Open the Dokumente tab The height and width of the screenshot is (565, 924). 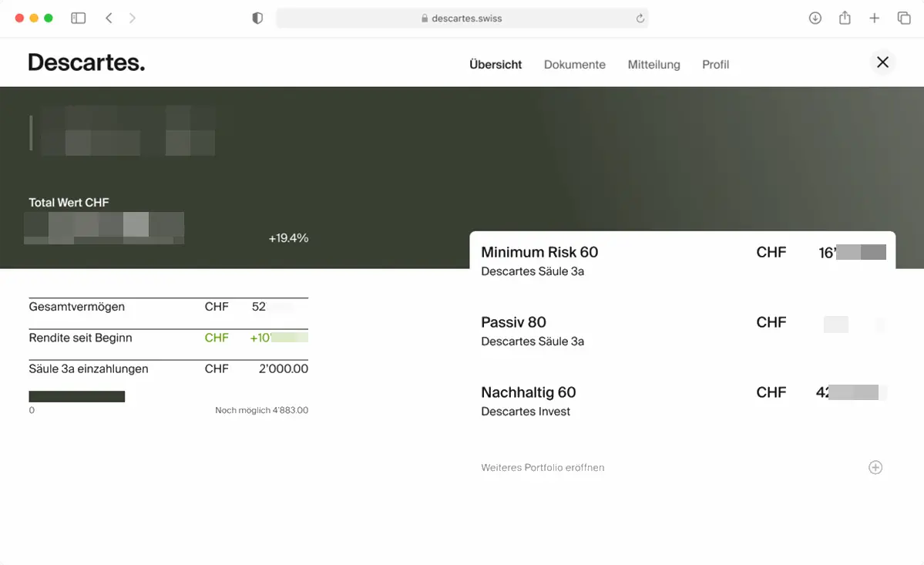(x=574, y=65)
